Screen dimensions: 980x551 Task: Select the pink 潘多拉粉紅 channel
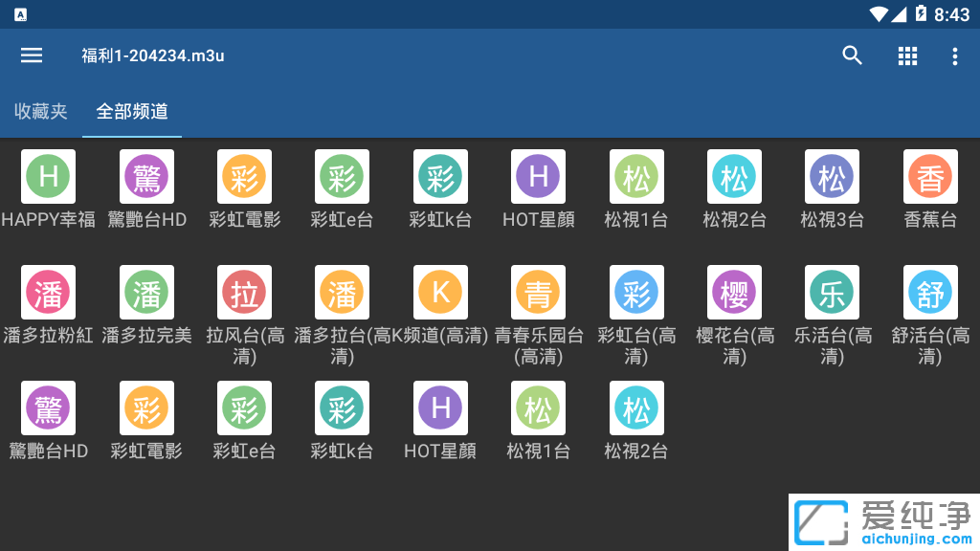click(49, 293)
